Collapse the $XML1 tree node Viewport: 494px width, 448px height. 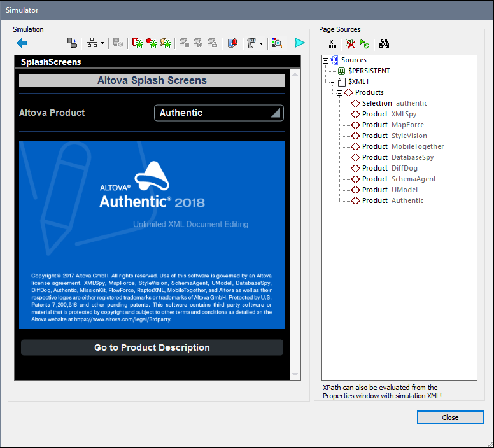pos(332,82)
